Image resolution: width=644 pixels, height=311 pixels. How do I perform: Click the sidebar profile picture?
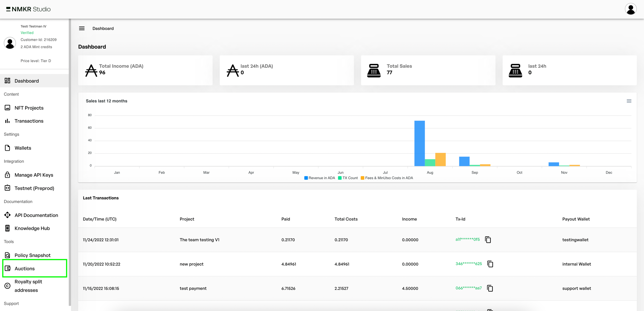coord(10,43)
